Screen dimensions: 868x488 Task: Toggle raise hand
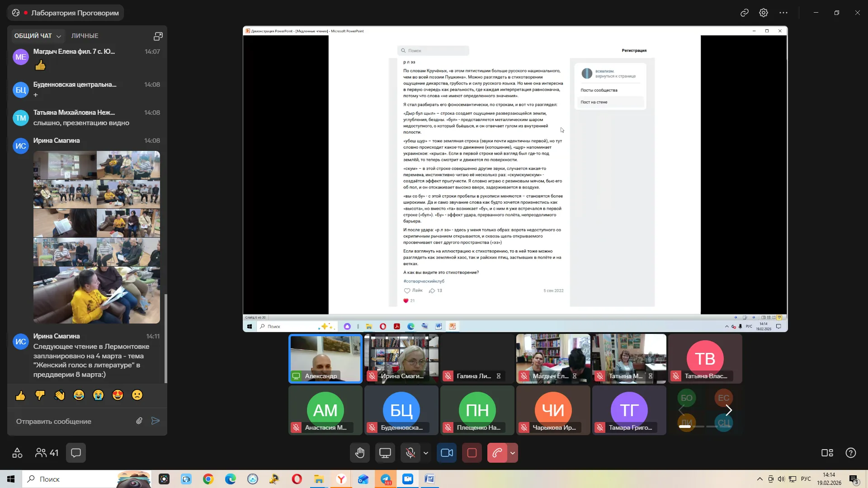[x=360, y=453]
